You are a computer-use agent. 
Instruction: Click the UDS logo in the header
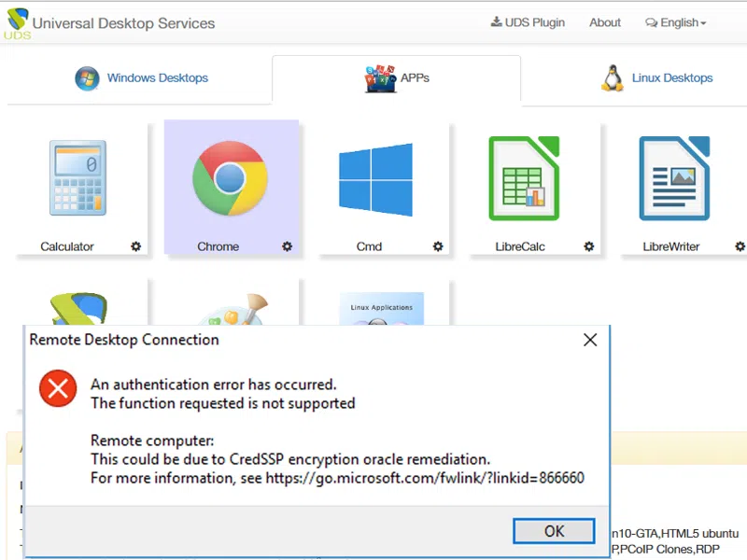18,22
